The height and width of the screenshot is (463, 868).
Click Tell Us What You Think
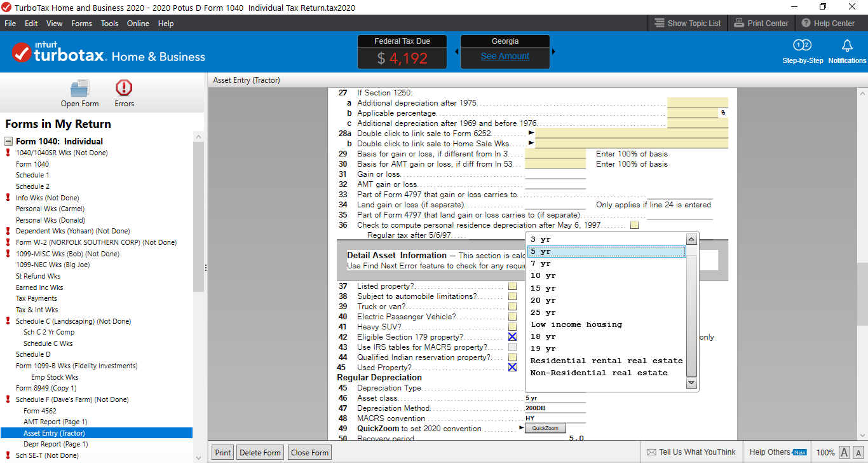tap(691, 452)
